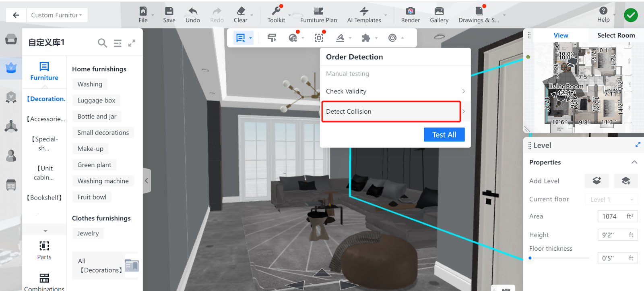Choose the Jewelry tag
The height and width of the screenshot is (291, 644).
(x=88, y=233)
